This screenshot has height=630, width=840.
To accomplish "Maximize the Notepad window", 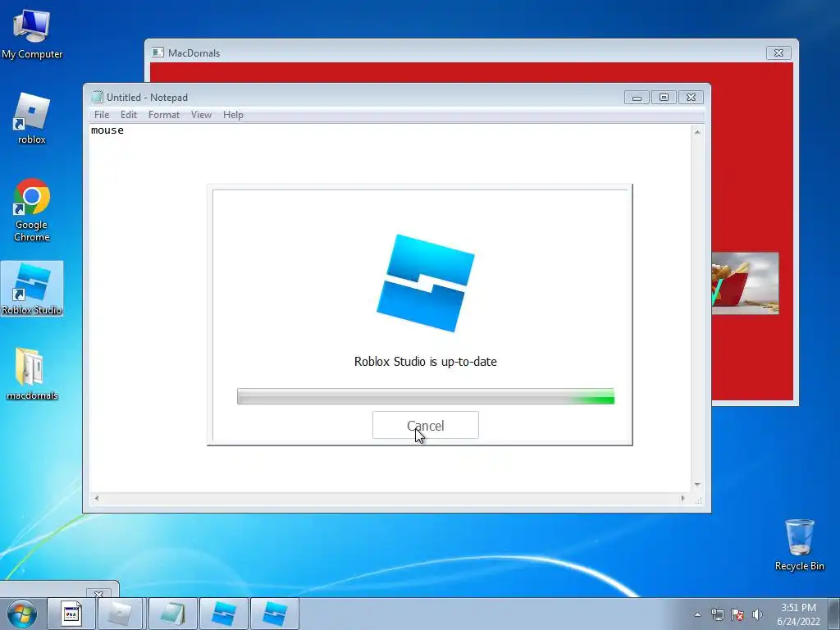I will point(664,98).
